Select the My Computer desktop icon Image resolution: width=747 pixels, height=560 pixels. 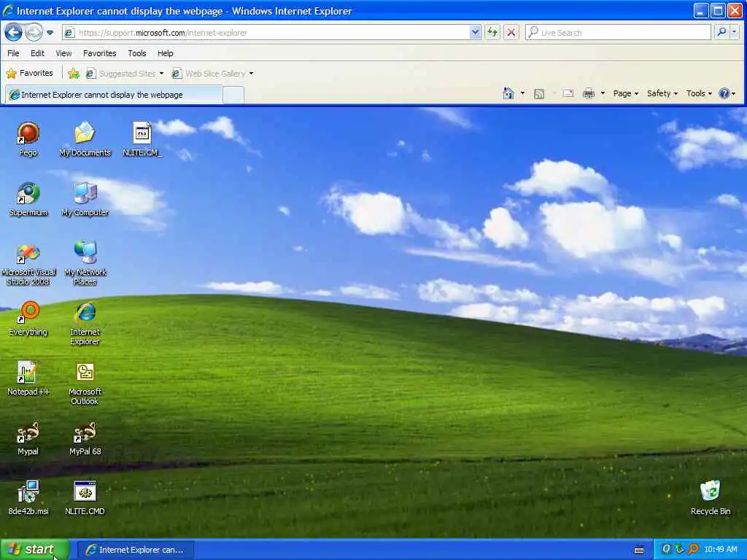(85, 199)
